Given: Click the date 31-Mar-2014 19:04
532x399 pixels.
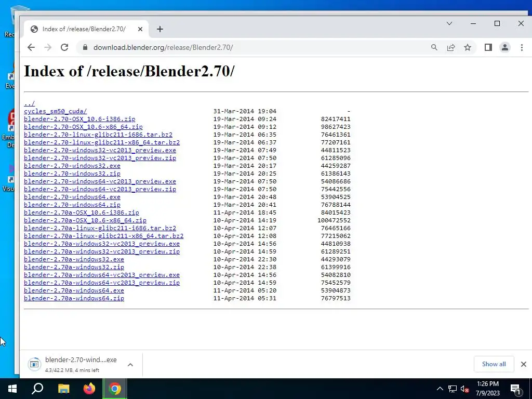Looking at the screenshot, I should point(245,111).
